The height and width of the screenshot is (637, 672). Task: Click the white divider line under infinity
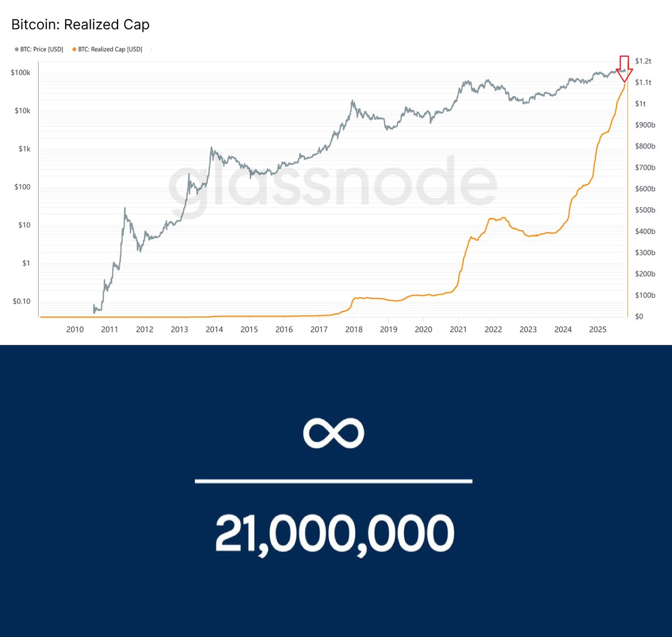333,481
